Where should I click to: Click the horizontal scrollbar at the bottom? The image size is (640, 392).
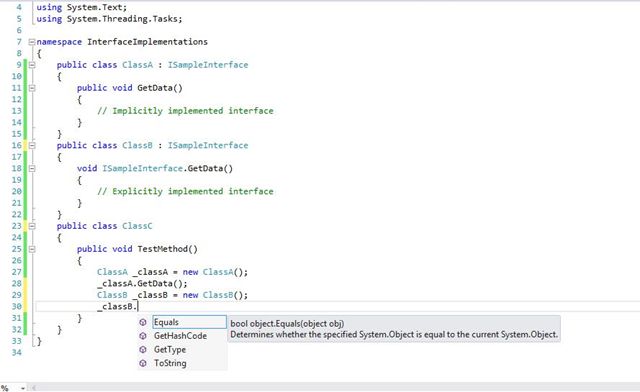pyautogui.click(x=335, y=388)
